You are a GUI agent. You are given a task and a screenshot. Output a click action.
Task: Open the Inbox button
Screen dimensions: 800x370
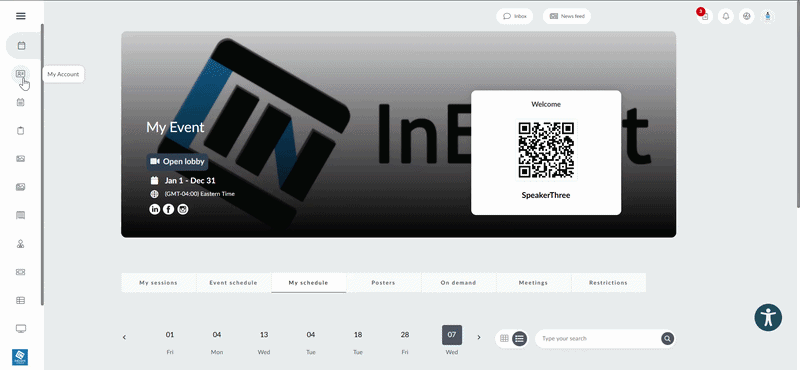514,16
